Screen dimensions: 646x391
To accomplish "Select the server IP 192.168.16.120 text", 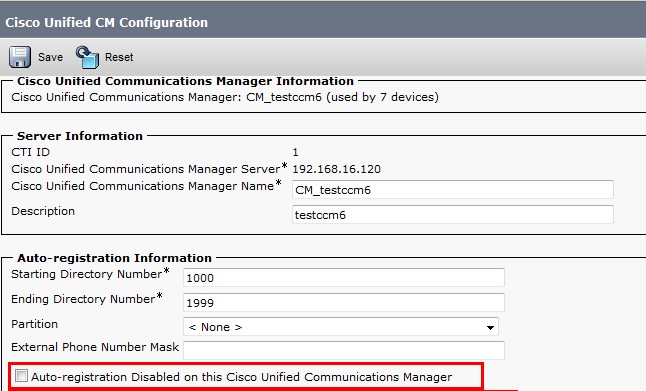I will click(337, 169).
